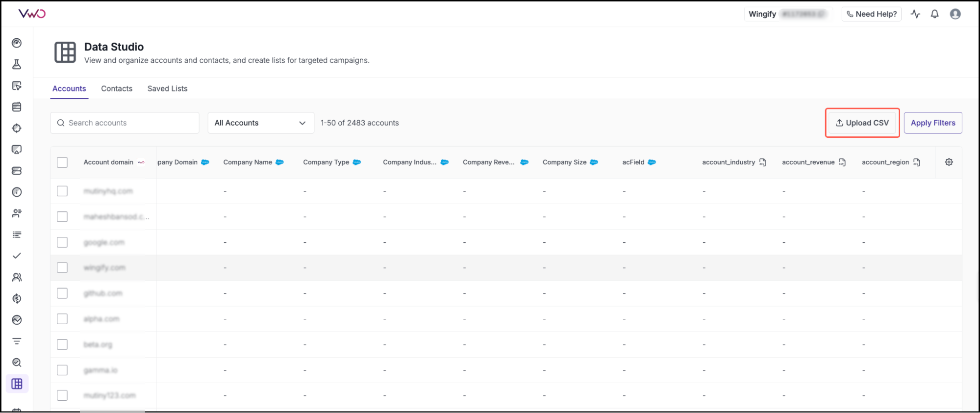The height and width of the screenshot is (413, 980).
Task: Click the bulleted list icon in sidebar
Action: [x=17, y=234]
